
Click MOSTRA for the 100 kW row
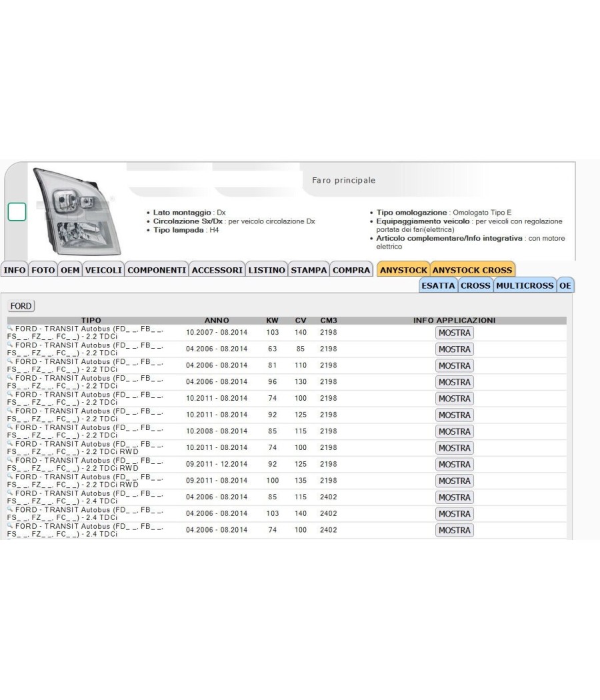(455, 481)
